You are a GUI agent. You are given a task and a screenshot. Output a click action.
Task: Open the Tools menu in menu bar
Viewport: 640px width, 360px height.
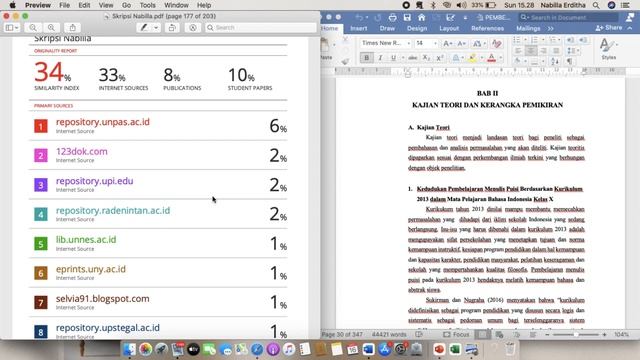[x=147, y=5]
